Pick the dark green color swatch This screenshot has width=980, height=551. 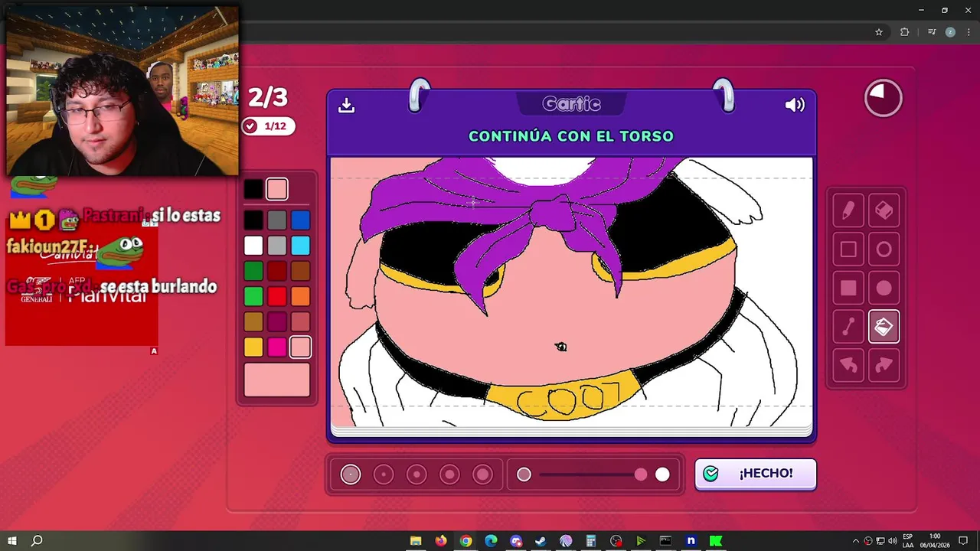[253, 271]
